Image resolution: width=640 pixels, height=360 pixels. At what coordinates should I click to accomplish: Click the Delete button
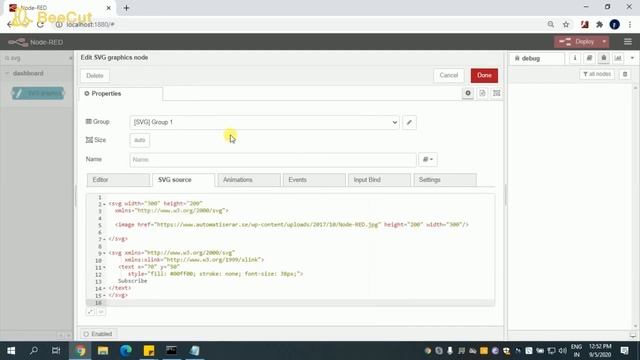tap(95, 76)
